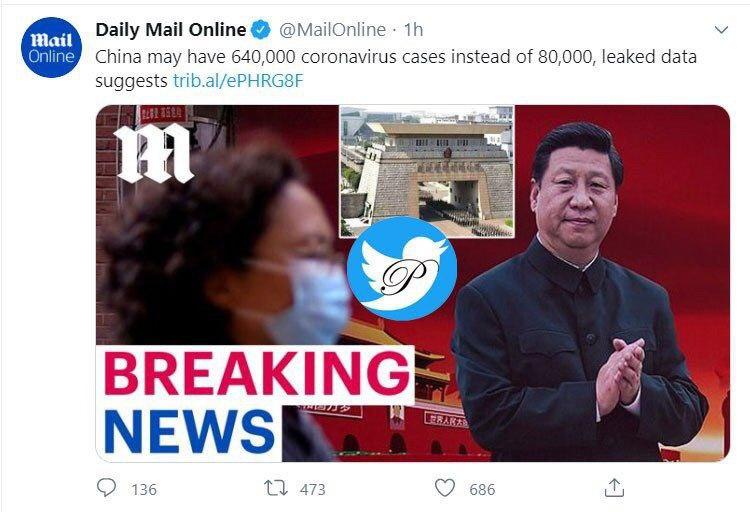Open the 1h timestamp permalink
The width and height of the screenshot is (750, 512).
click(x=413, y=30)
